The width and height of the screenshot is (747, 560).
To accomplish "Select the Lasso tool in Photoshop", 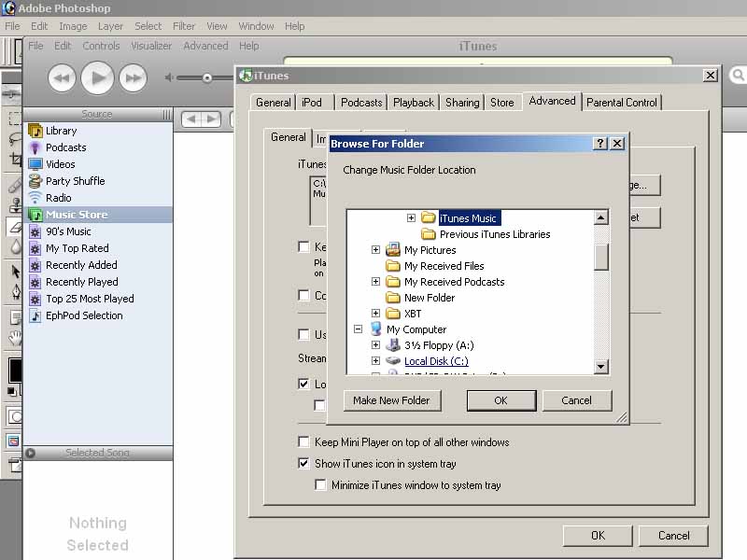I will point(15,138).
